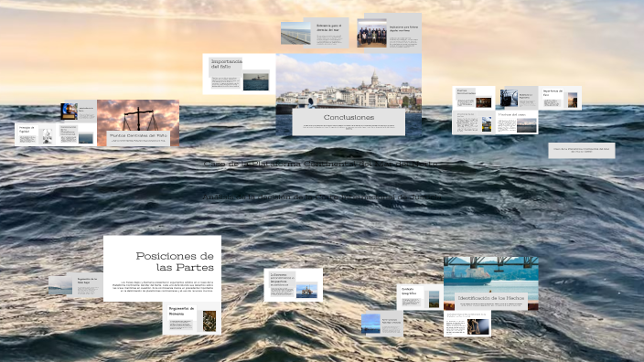Click the subtitle Análisis de la decisión

pos(322,197)
